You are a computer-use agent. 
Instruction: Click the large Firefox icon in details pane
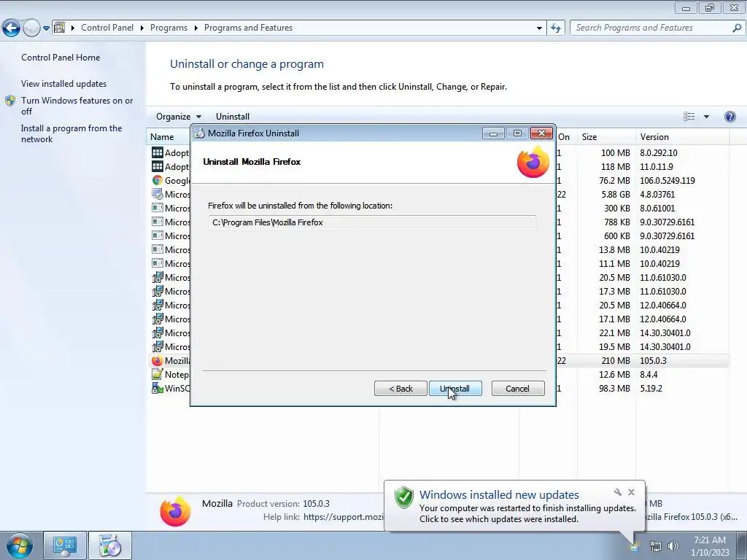pyautogui.click(x=175, y=511)
